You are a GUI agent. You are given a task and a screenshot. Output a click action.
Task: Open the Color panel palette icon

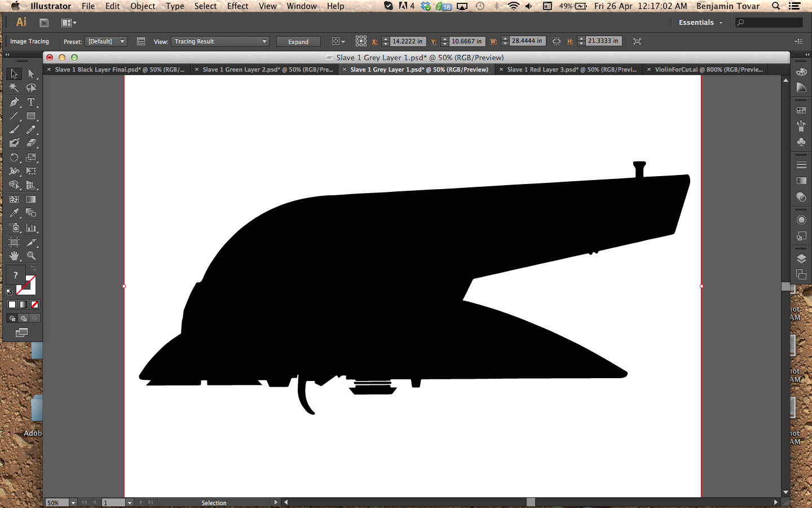point(801,72)
